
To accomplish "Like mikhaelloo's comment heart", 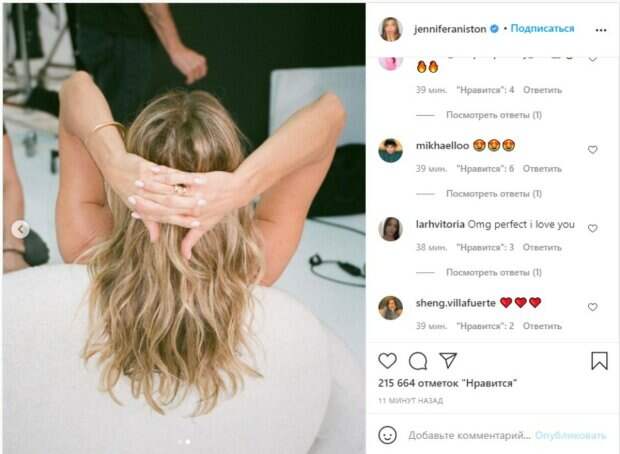I will (592, 149).
